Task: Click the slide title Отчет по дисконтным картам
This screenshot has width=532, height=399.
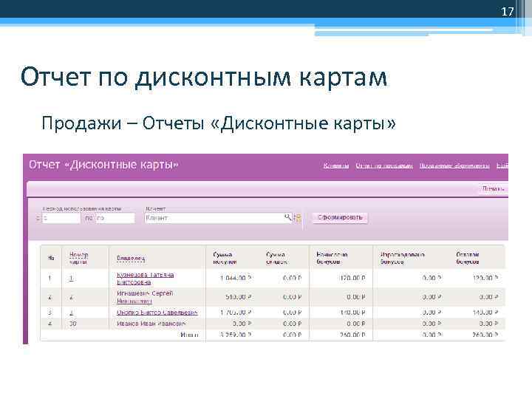Action: (204, 77)
